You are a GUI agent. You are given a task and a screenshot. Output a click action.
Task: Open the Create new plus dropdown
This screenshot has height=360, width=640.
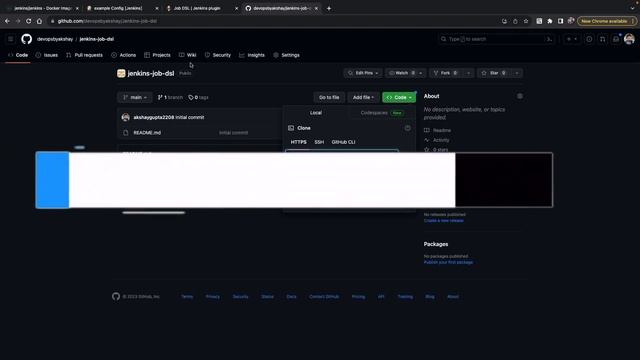[571, 39]
